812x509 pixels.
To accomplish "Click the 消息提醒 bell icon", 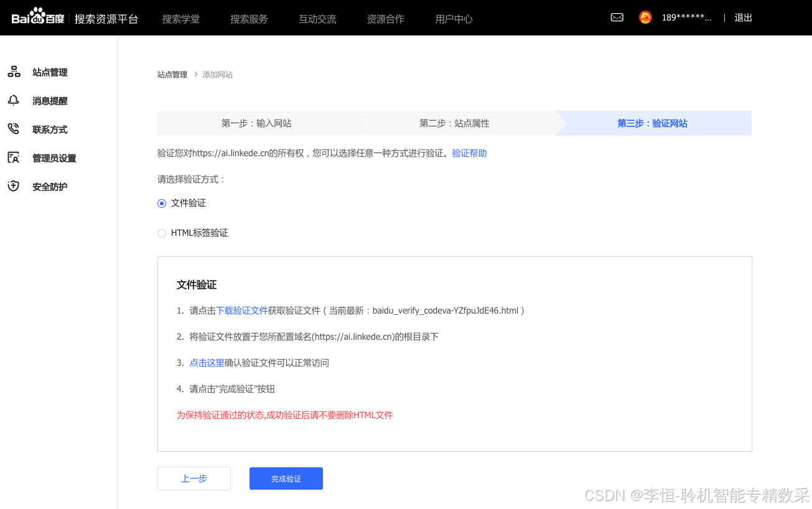I will (x=14, y=101).
